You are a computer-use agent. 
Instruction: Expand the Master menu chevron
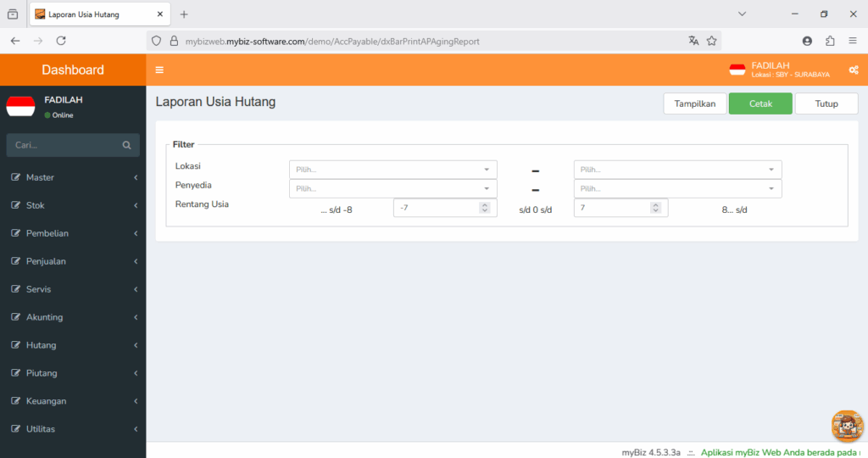[x=136, y=177]
